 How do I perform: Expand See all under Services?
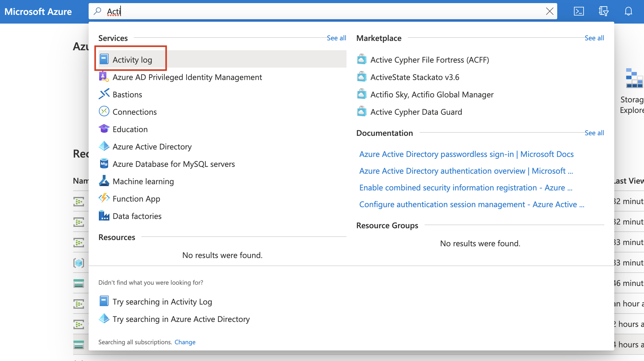click(x=337, y=38)
